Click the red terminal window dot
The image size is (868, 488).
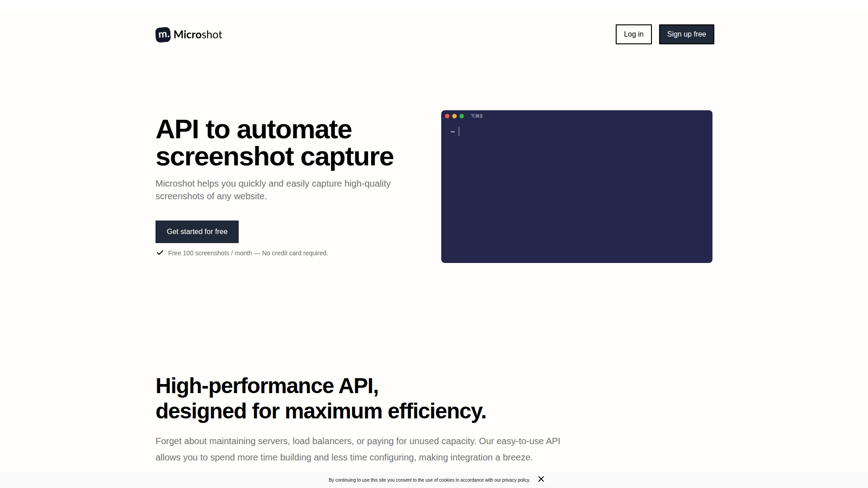(x=447, y=116)
